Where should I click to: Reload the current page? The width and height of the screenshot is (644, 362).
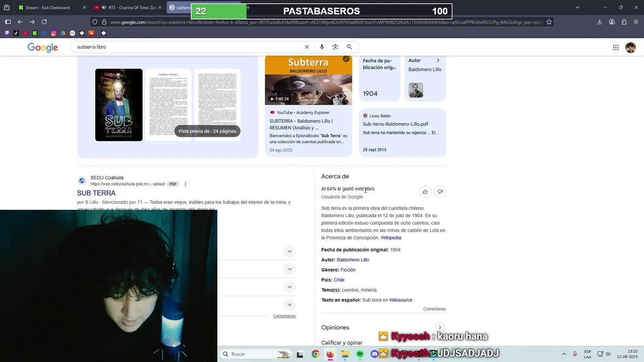click(x=44, y=22)
